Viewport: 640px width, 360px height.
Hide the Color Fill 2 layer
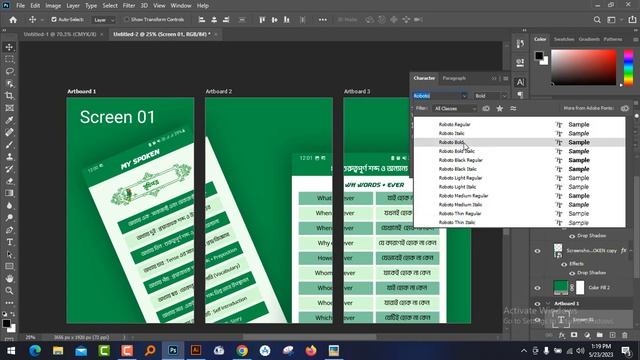click(538, 288)
